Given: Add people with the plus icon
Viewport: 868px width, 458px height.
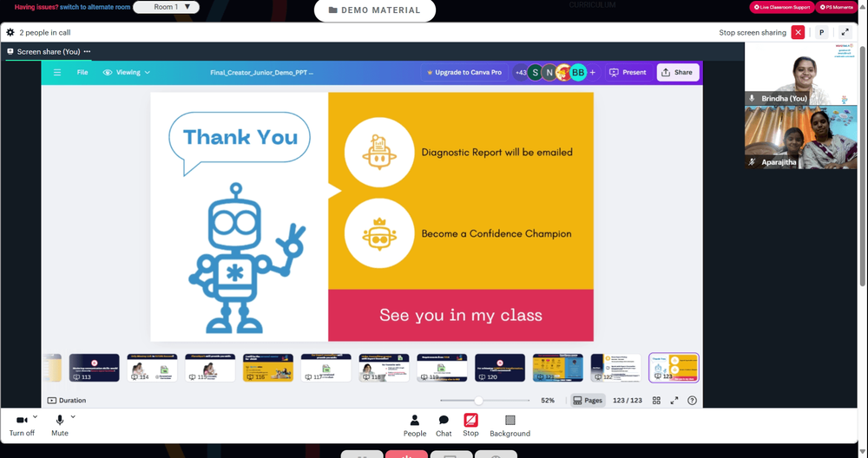Looking at the screenshot, I should tap(592, 73).
